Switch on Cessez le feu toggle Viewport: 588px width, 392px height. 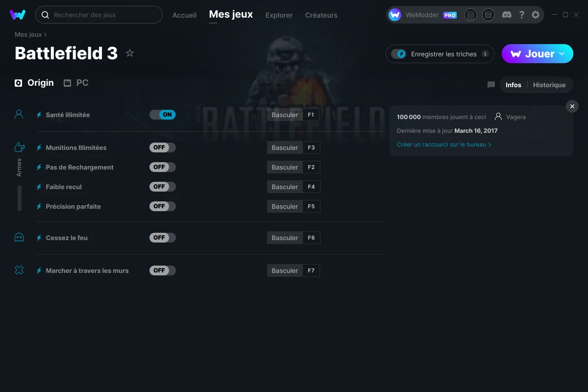163,238
